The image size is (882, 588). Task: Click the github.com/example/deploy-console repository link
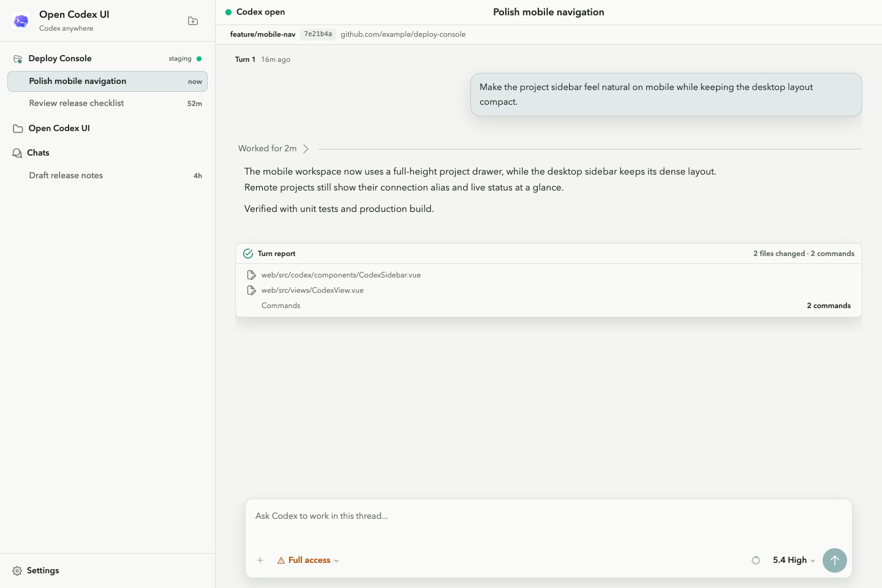tap(403, 34)
